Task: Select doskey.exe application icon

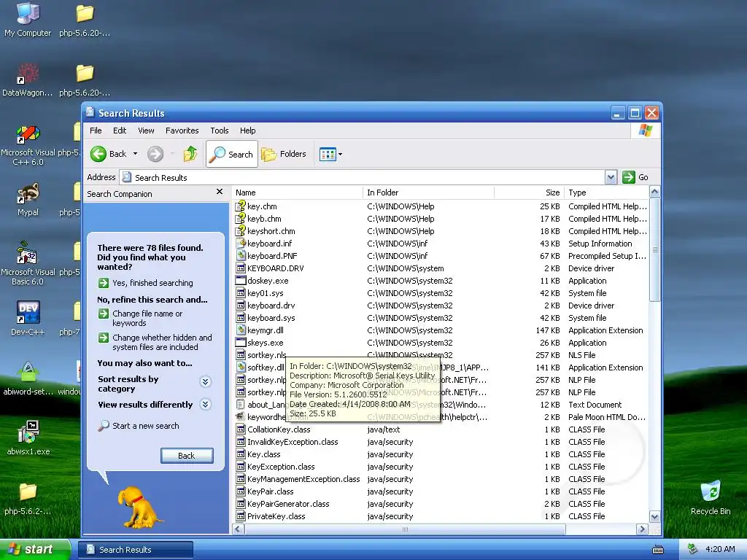Action: (x=241, y=281)
